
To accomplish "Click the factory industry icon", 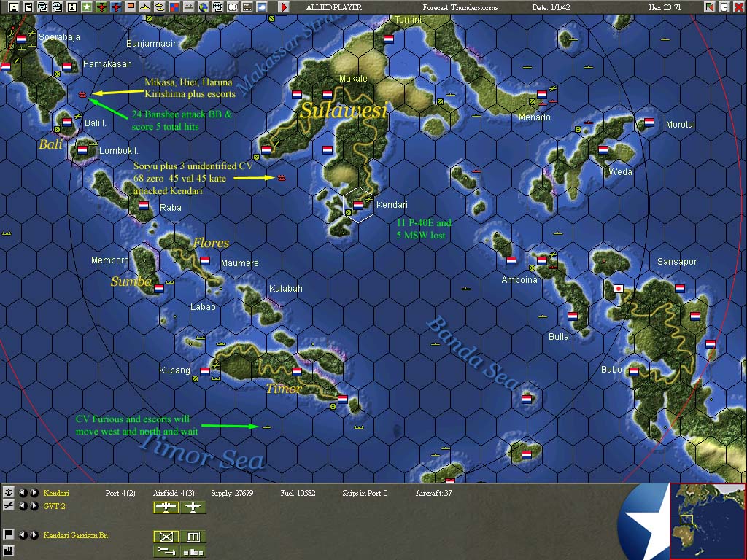I will pyautogui.click(x=8, y=553).
